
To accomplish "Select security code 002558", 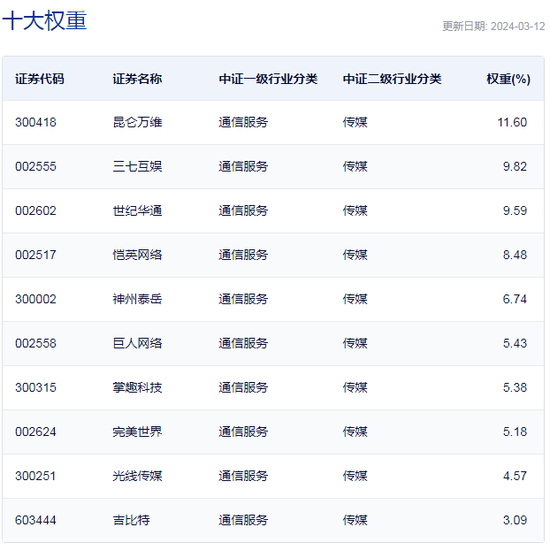I will 36,343.
